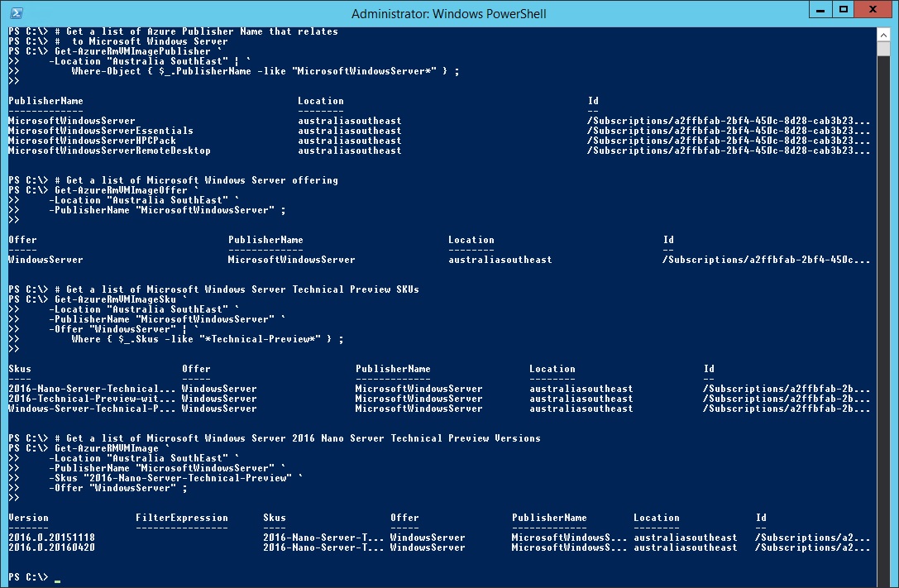
Task: Click comment about Nano Server Technical Preview Versions
Action: click(298, 438)
